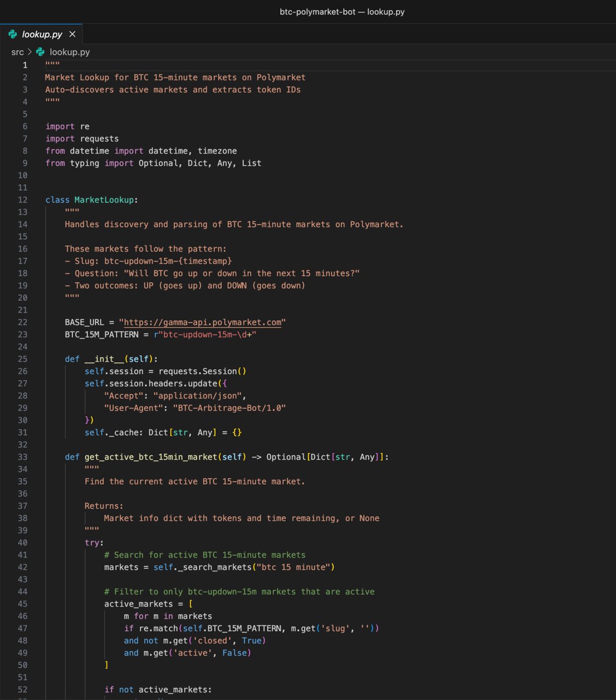Click the MarketLookup class name
Image resolution: width=616 pixels, height=700 pixels.
click(x=104, y=199)
